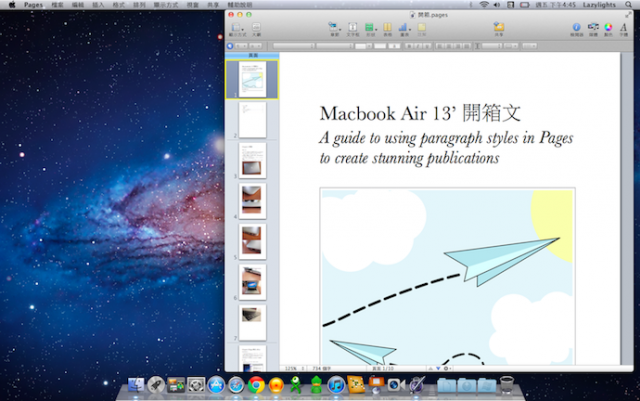Launch Safari from the Dock
640x401 pixels.
click(236, 385)
